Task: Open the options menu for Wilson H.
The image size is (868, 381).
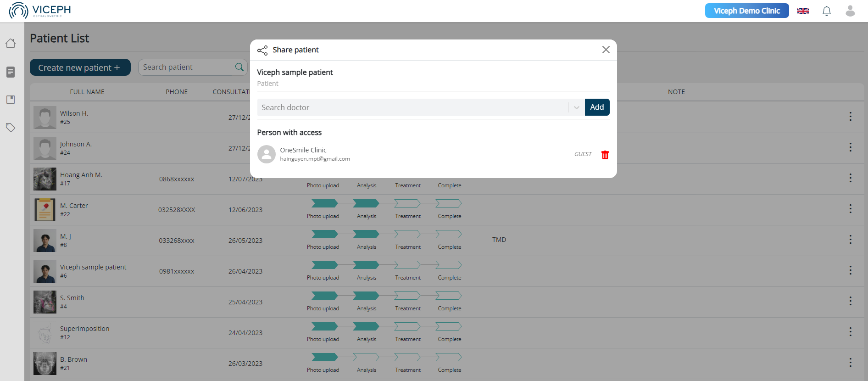Action: click(850, 117)
